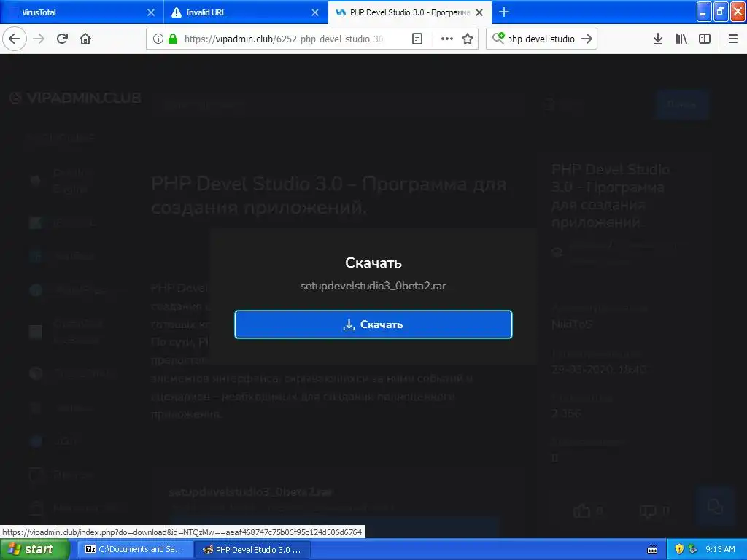Bookmark this page with the star

[x=468, y=39]
